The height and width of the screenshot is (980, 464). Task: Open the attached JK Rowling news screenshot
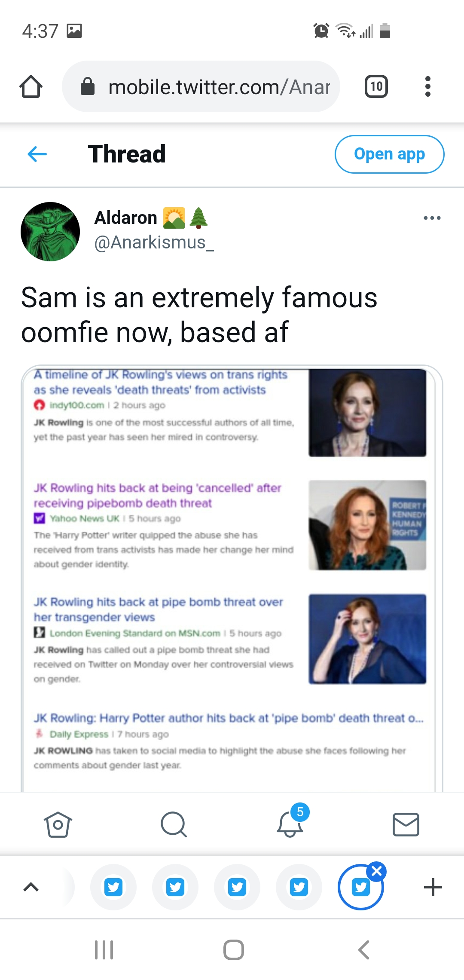(232, 579)
